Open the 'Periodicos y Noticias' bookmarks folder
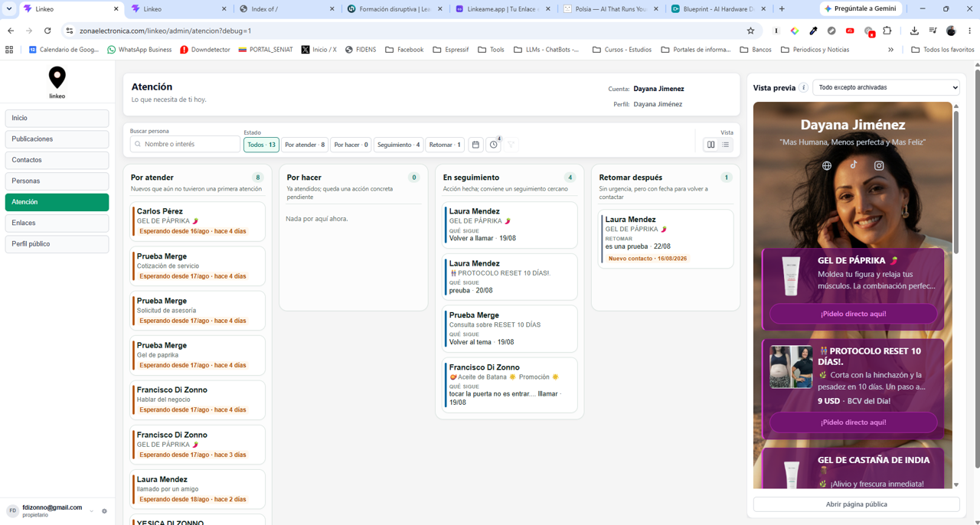This screenshot has height=525, width=980. pyautogui.click(x=815, y=50)
